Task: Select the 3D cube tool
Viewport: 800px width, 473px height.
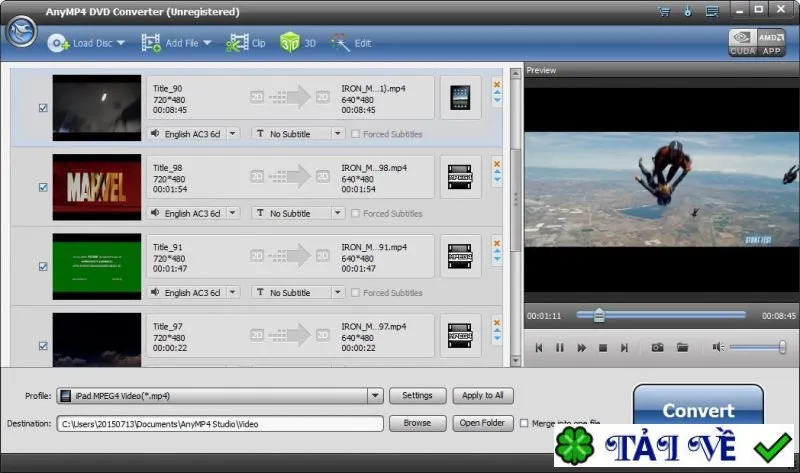Action: tap(297, 43)
